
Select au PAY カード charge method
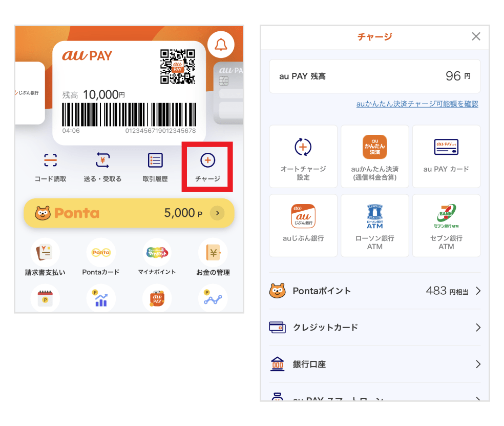446,157
